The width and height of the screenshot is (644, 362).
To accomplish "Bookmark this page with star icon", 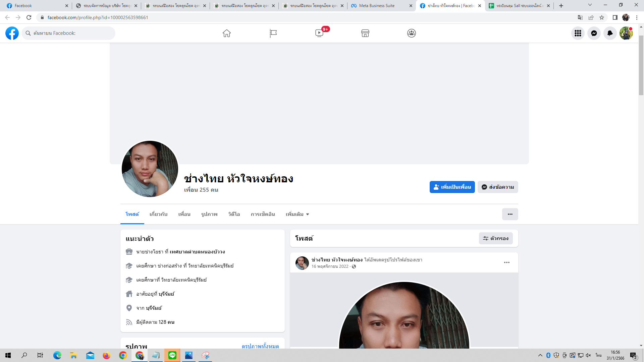I will 602,17.
